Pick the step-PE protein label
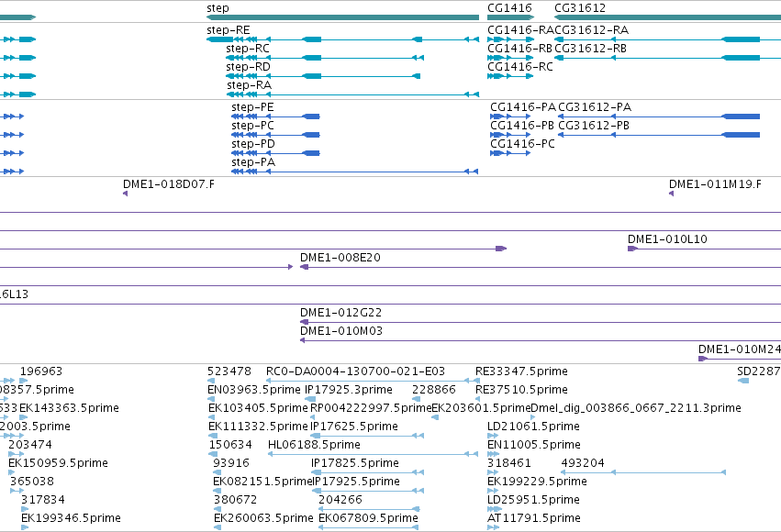Screen dimensions: 781x532 click(x=252, y=107)
